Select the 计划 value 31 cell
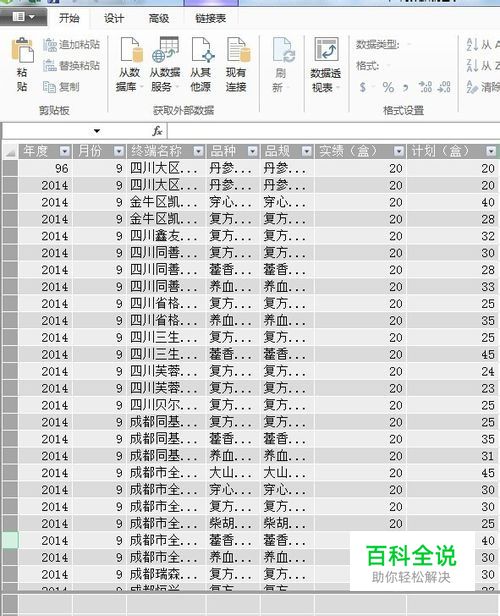Image resolution: width=500 pixels, height=616 pixels. 452,456
